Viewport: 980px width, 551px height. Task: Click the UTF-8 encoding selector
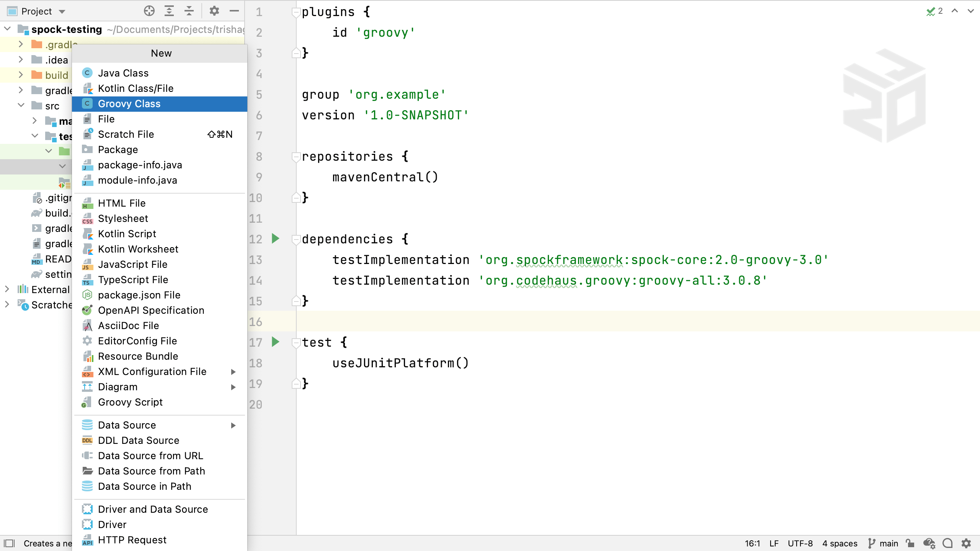coord(800,543)
